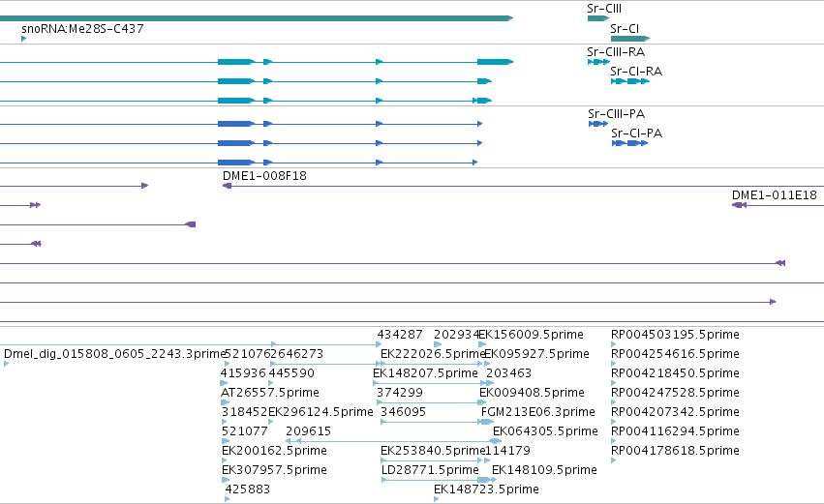824x504 pixels.
Task: Select the EK200162.5prime EST label
Action: 274,451
